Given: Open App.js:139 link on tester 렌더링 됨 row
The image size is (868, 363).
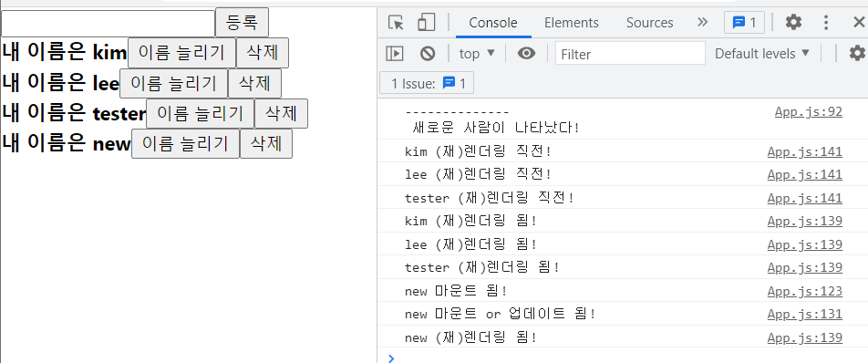Looking at the screenshot, I should pyautogui.click(x=805, y=267).
